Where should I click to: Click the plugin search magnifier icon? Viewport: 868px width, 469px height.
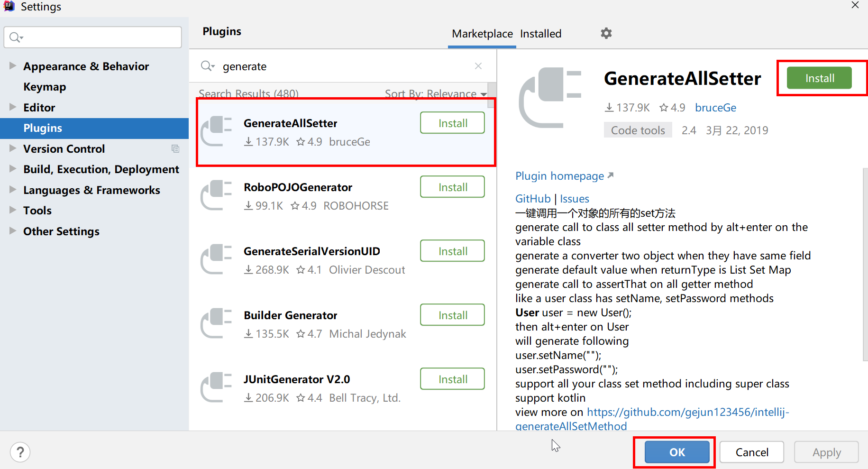(x=208, y=66)
